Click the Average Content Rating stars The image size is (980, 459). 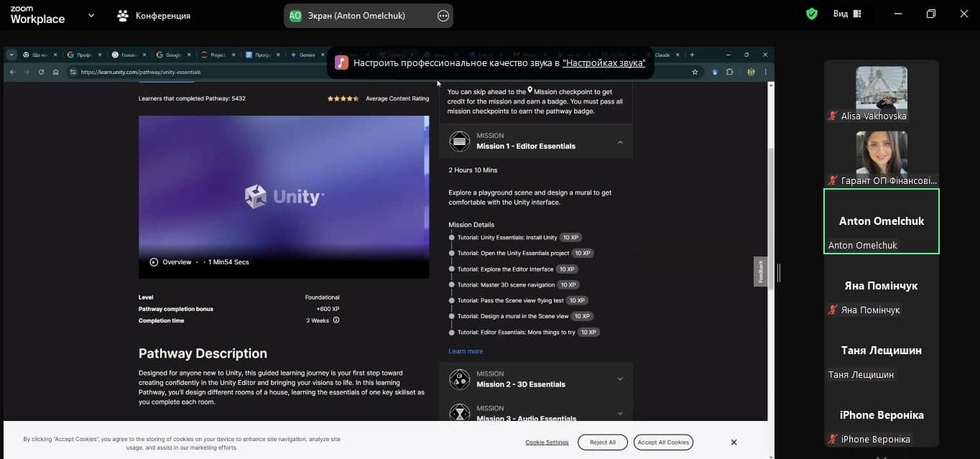343,98
